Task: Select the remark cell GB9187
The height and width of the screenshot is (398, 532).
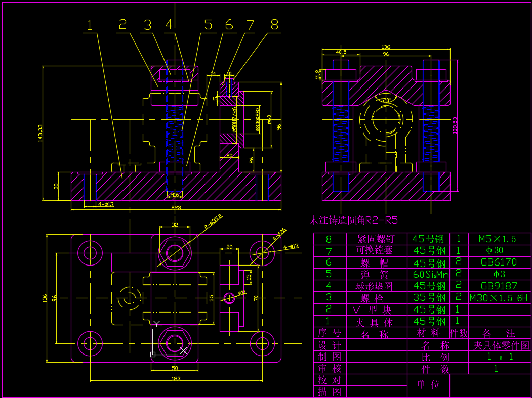Action: click(499, 286)
